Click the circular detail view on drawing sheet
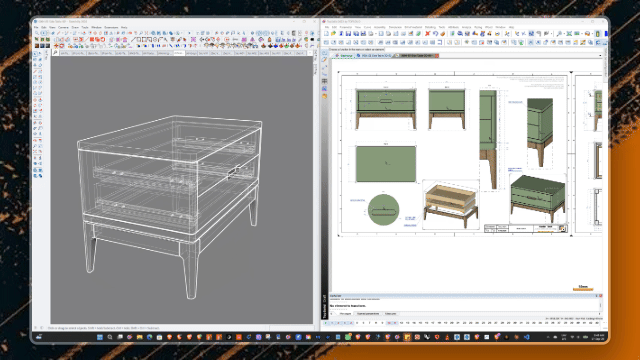 pyautogui.click(x=383, y=209)
